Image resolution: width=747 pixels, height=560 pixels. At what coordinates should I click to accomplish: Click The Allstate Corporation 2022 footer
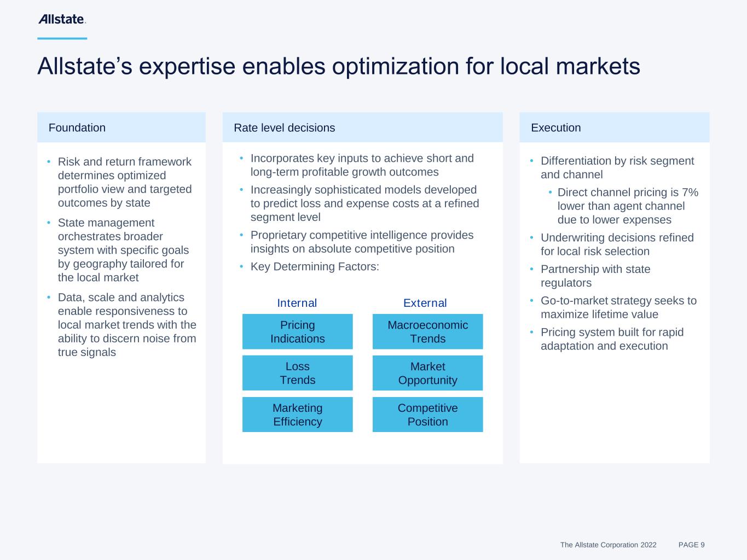pos(608,545)
